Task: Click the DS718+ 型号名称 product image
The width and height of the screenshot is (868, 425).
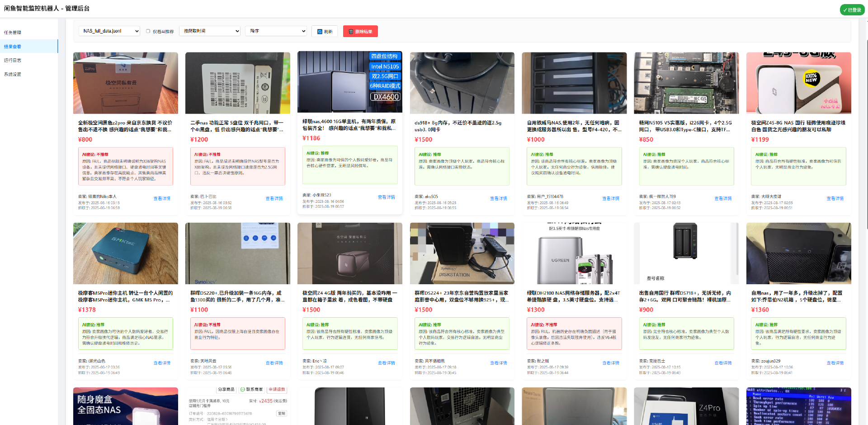Action: (x=686, y=253)
